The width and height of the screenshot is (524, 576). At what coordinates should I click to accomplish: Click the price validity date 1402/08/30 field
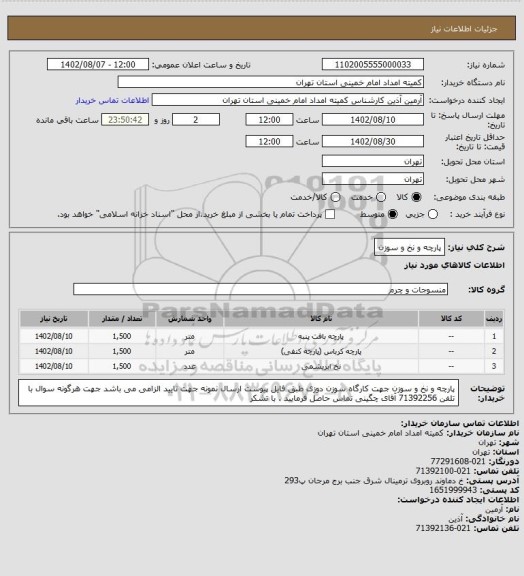tap(373, 141)
